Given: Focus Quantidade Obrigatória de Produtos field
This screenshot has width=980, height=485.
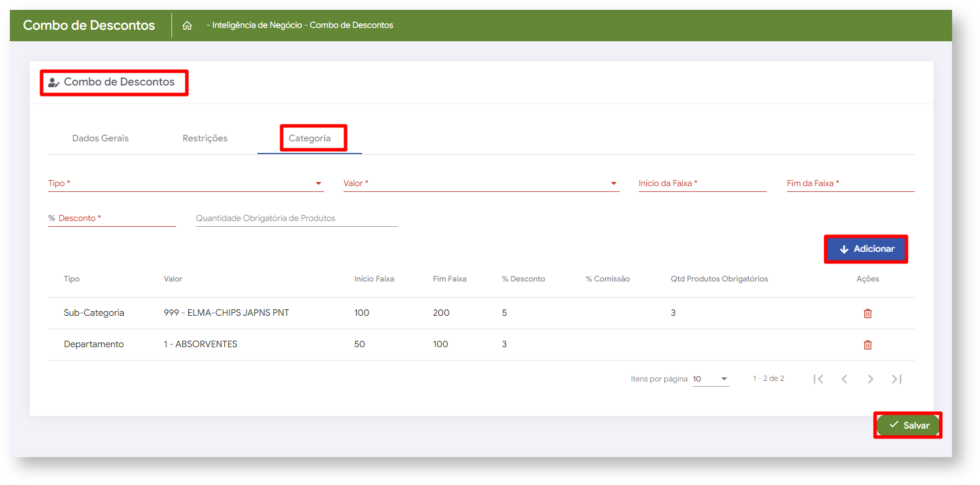Looking at the screenshot, I should (296, 219).
